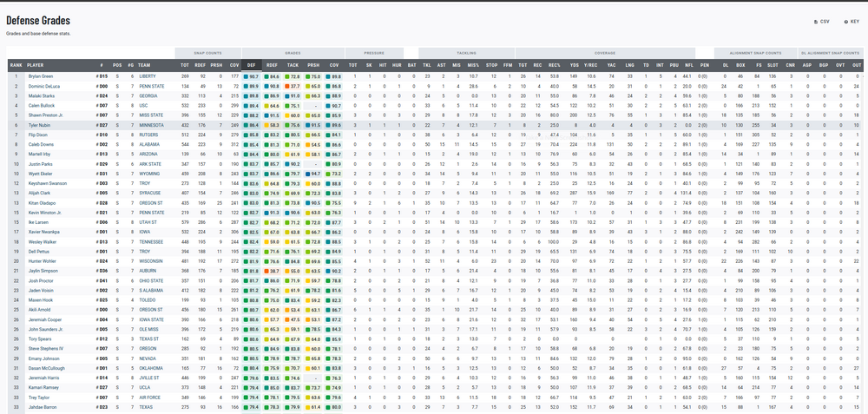Click the RANK column header
The width and height of the screenshot is (868, 414).
pyautogui.click(x=16, y=64)
